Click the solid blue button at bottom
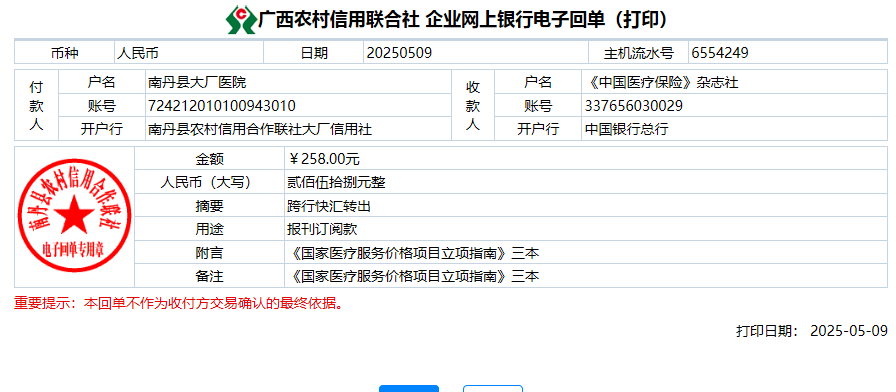 click(x=409, y=389)
